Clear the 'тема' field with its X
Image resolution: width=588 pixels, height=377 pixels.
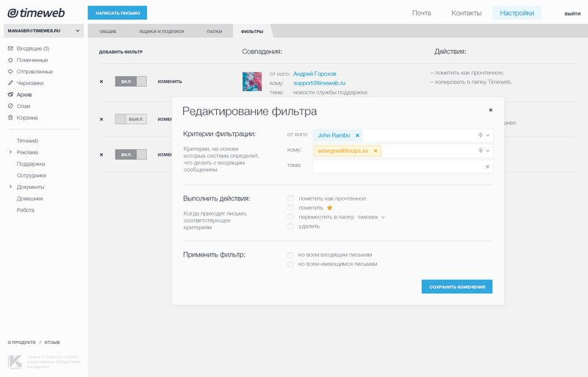click(x=487, y=167)
